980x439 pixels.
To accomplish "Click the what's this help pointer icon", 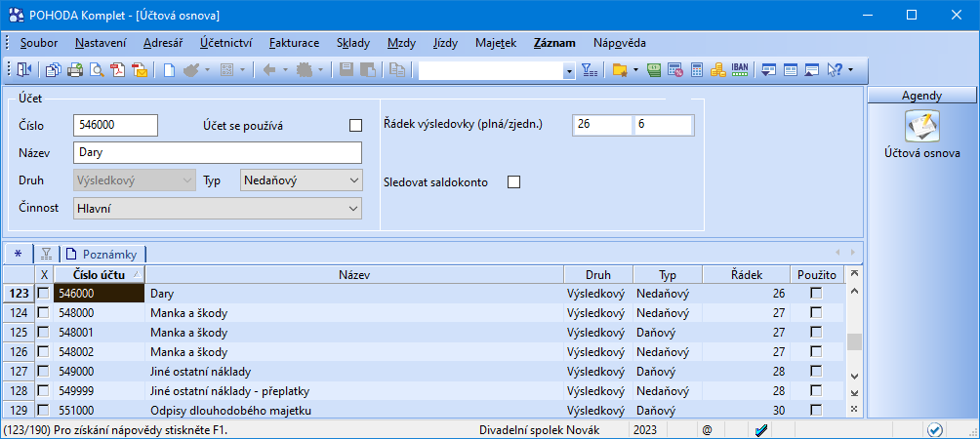I will click(x=835, y=70).
